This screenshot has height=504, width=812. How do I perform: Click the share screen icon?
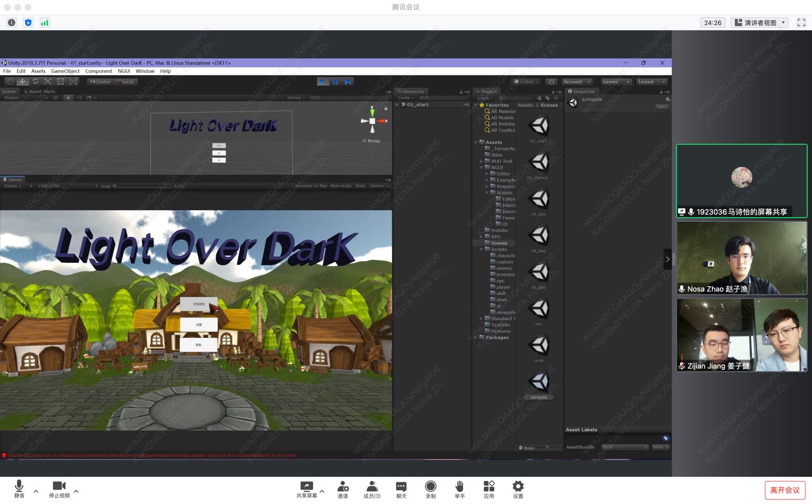point(306,487)
